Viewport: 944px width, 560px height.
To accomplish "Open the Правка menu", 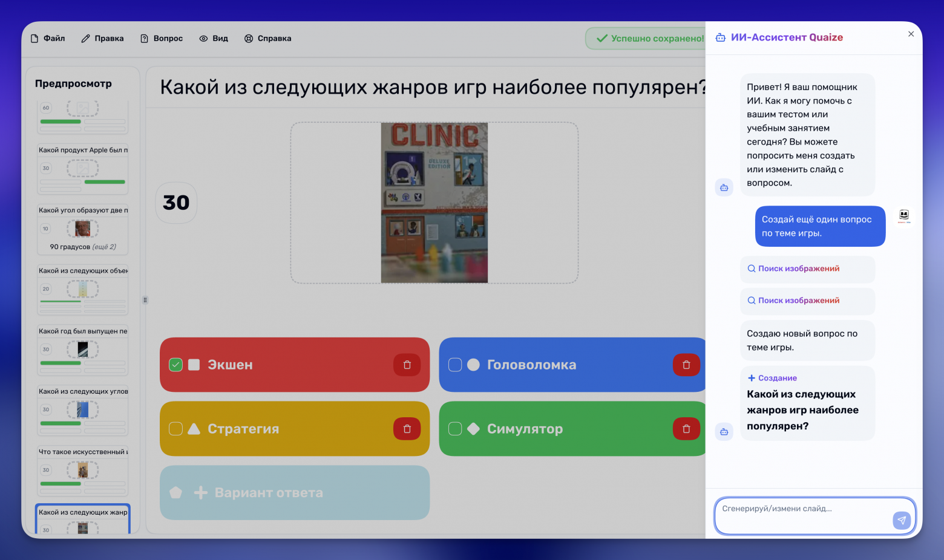I will click(x=102, y=38).
